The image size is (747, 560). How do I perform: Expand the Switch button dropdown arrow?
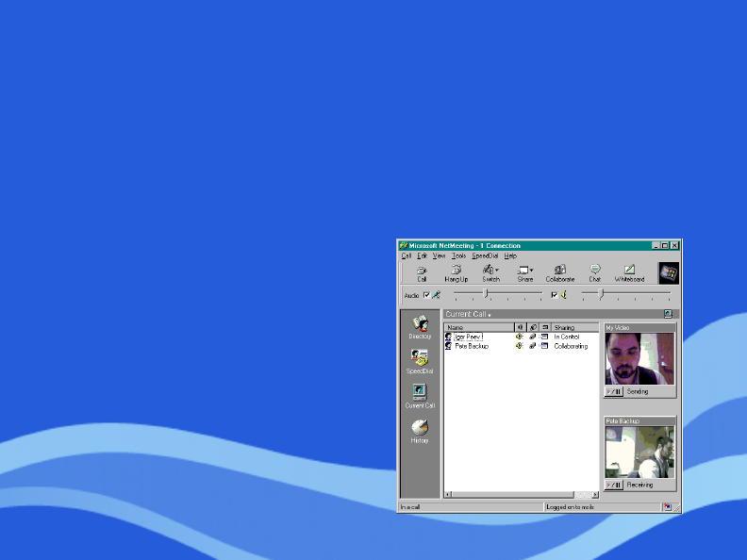(x=497, y=270)
